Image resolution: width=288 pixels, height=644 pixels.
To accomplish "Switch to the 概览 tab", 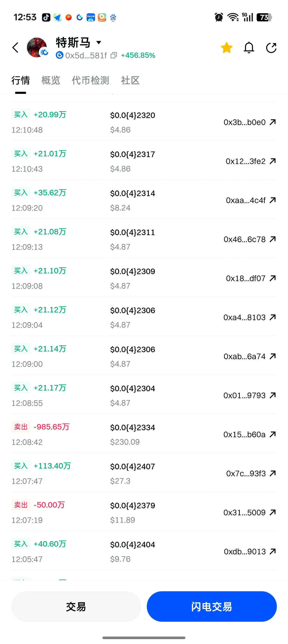I will (x=51, y=80).
